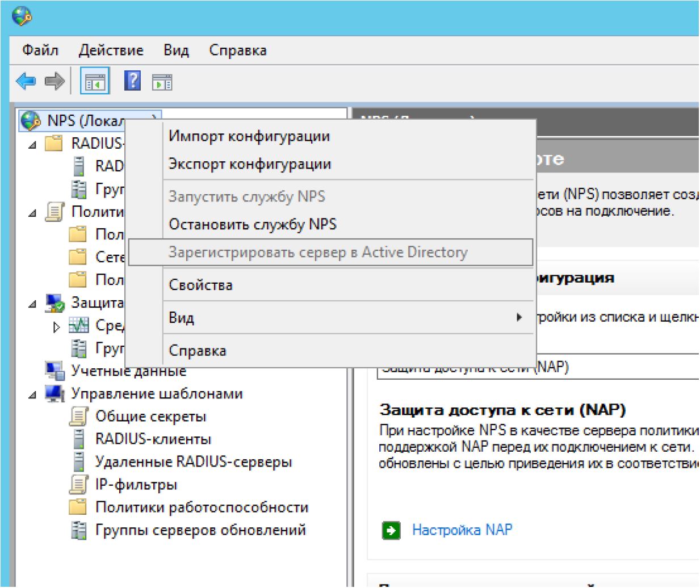This screenshot has height=588, width=700.
Task: Follow the Настройка NAP link
Action: (x=462, y=530)
